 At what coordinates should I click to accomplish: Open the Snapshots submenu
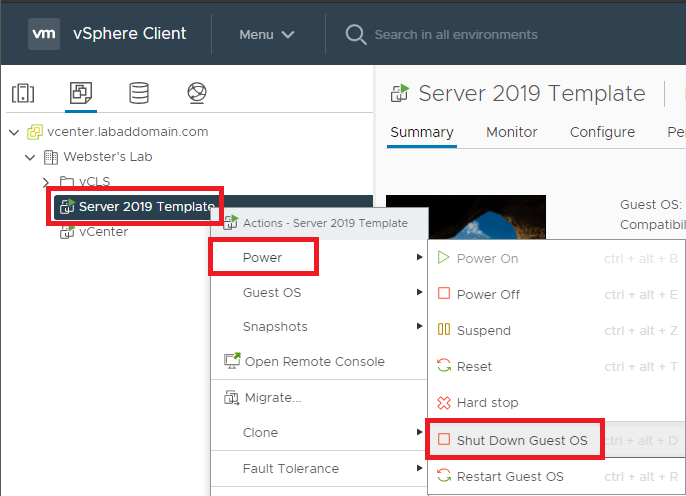(x=275, y=327)
